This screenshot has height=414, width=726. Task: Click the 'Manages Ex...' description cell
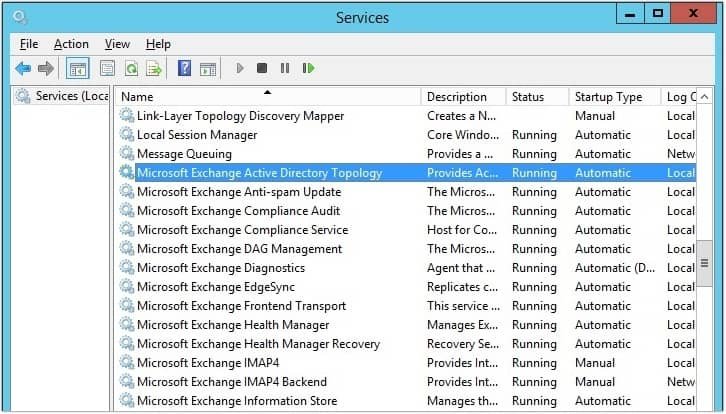coord(463,325)
